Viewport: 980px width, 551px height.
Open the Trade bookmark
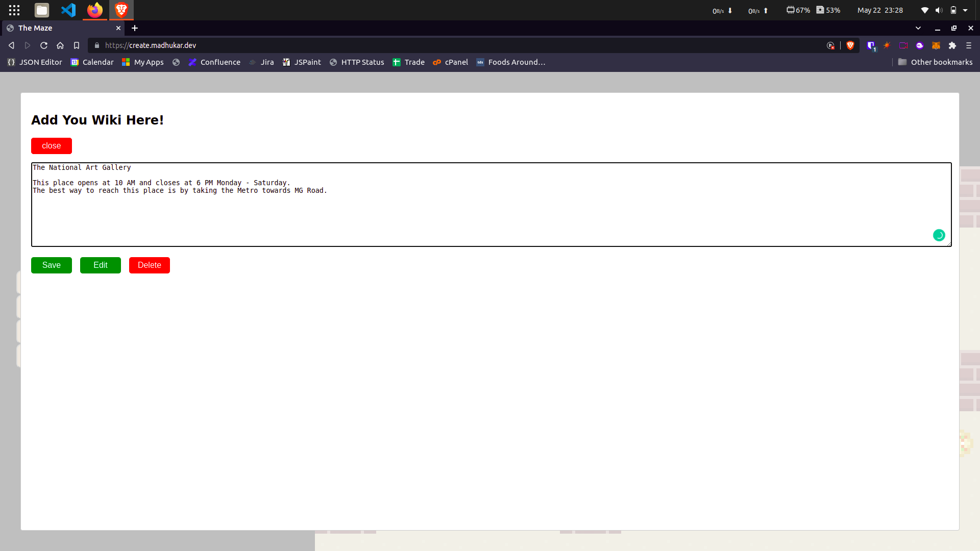(408, 62)
